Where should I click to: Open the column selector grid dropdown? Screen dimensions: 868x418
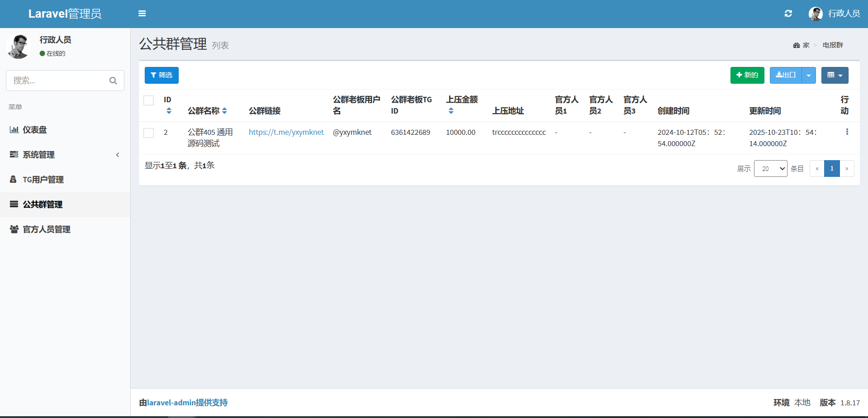[835, 76]
